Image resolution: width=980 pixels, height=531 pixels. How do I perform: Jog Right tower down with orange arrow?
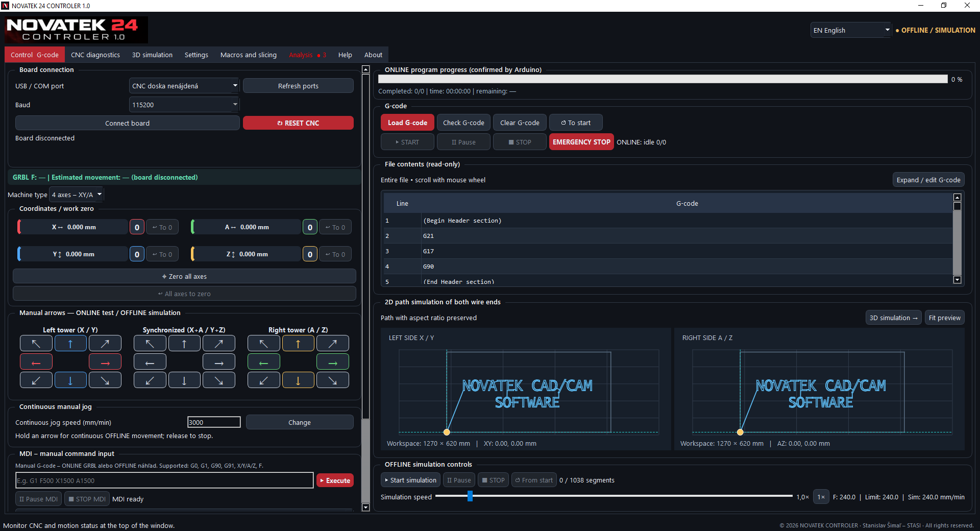(x=298, y=380)
